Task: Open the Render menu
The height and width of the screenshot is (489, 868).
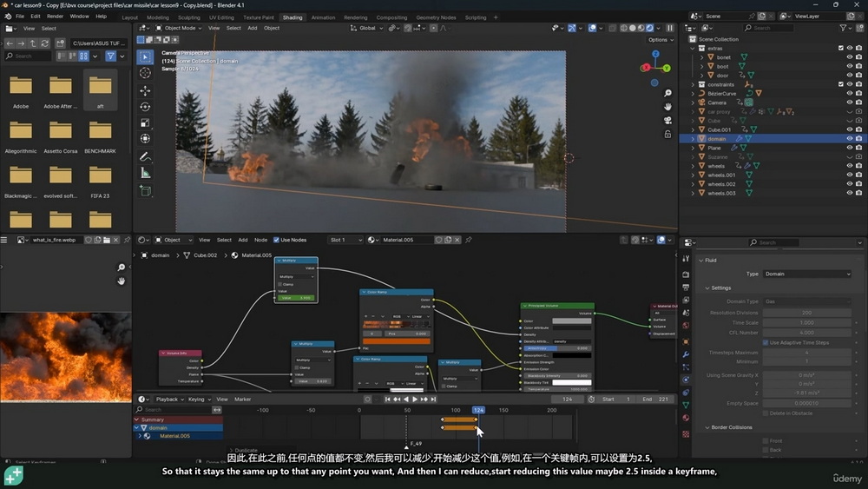Action: point(55,16)
